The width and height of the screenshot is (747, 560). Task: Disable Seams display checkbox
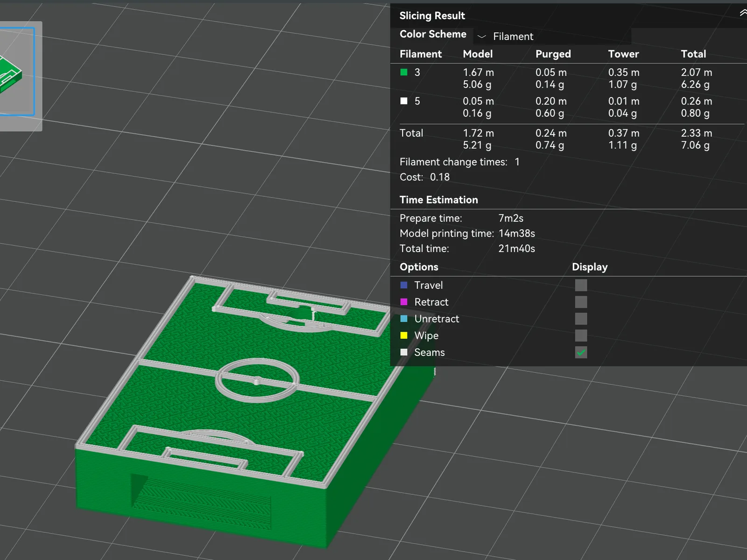point(581,352)
